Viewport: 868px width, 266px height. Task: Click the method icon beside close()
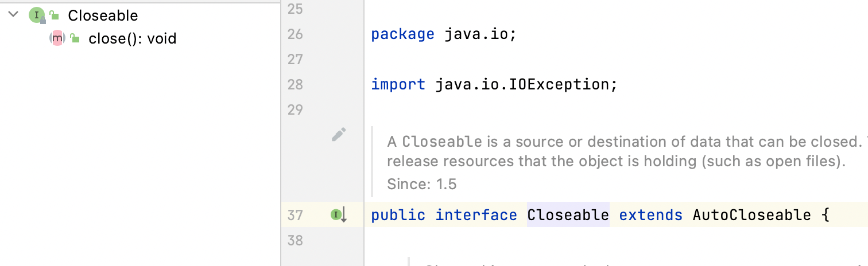coord(57,38)
